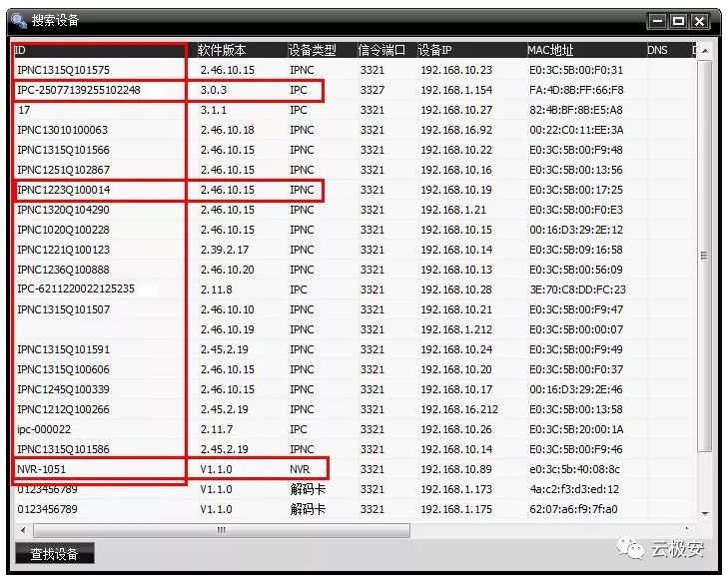Select device IPNC1315Q101566
The width and height of the screenshot is (728, 581).
tap(63, 150)
